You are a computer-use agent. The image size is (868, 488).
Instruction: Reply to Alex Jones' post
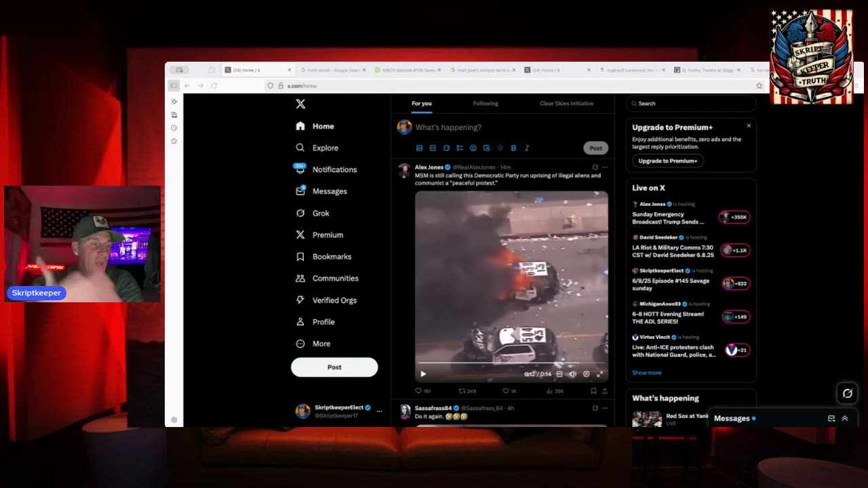[422, 391]
